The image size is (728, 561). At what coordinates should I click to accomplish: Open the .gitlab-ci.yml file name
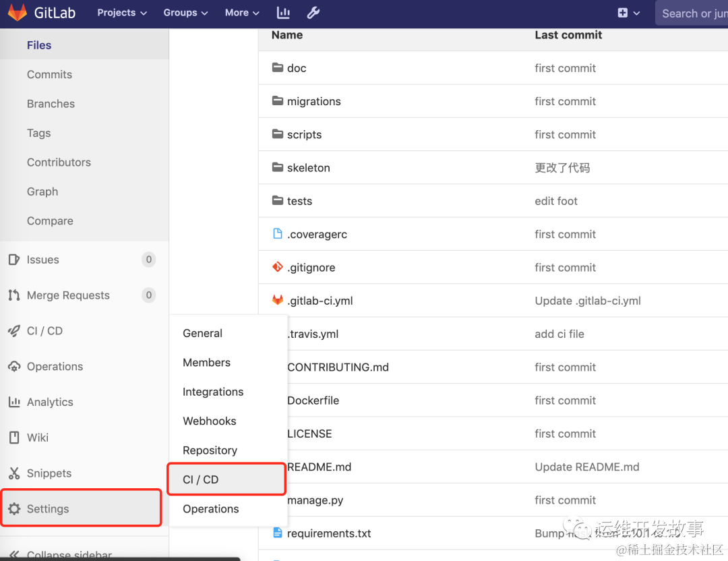tap(320, 301)
